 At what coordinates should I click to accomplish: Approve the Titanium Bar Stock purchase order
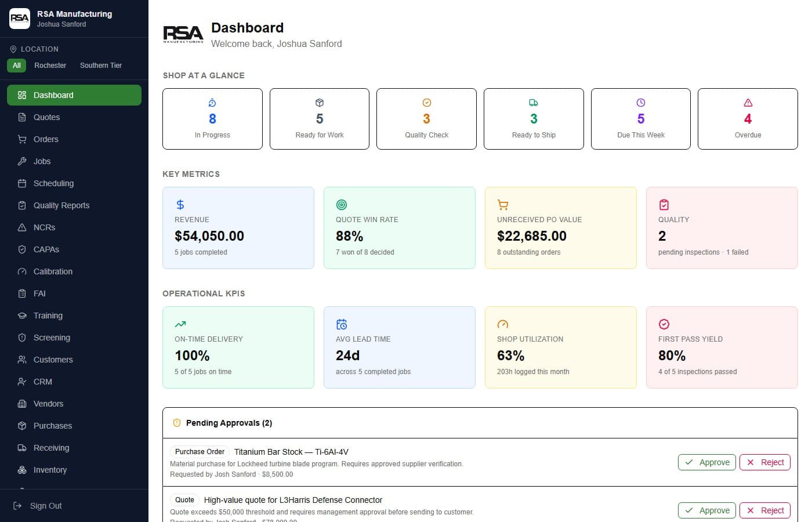point(706,462)
